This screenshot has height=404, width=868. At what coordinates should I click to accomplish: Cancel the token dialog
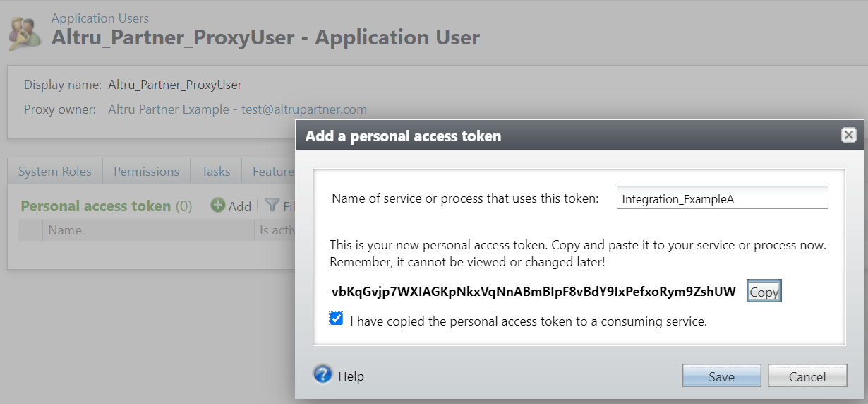(x=807, y=376)
